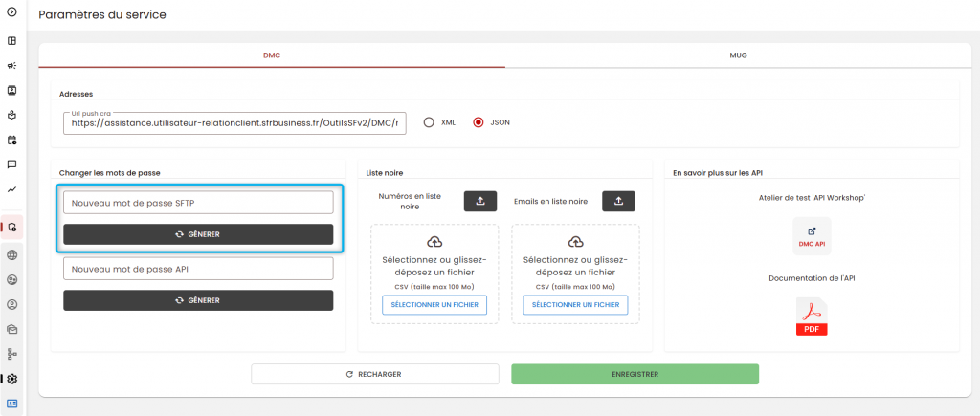Screen dimensions: 980x416
Task: Click the green ENREGISTRER button
Action: [635, 374]
